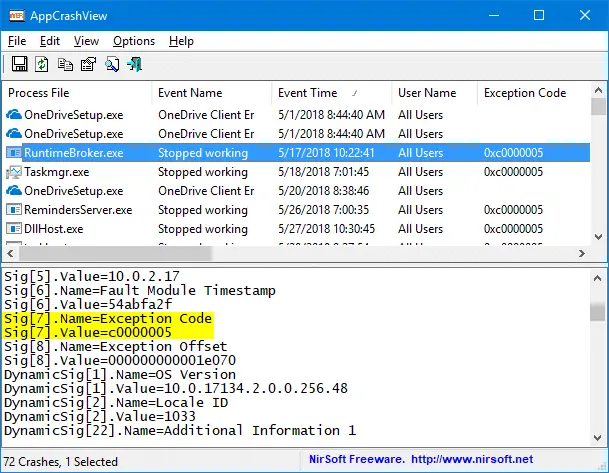Screen dimensions: 609x473
Task: Click the details pane scroll down arrow
Action: click(x=597, y=438)
